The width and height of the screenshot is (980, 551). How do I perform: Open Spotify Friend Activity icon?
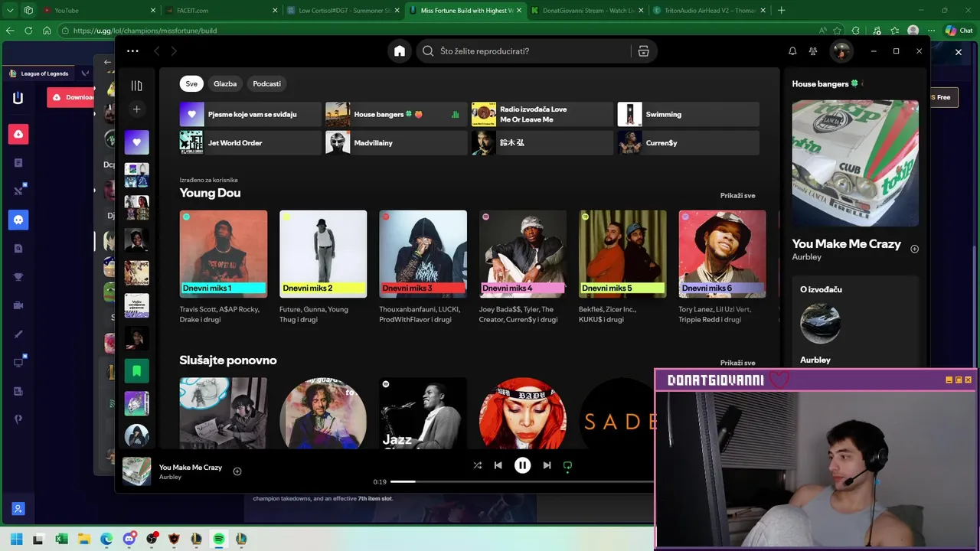click(x=813, y=51)
